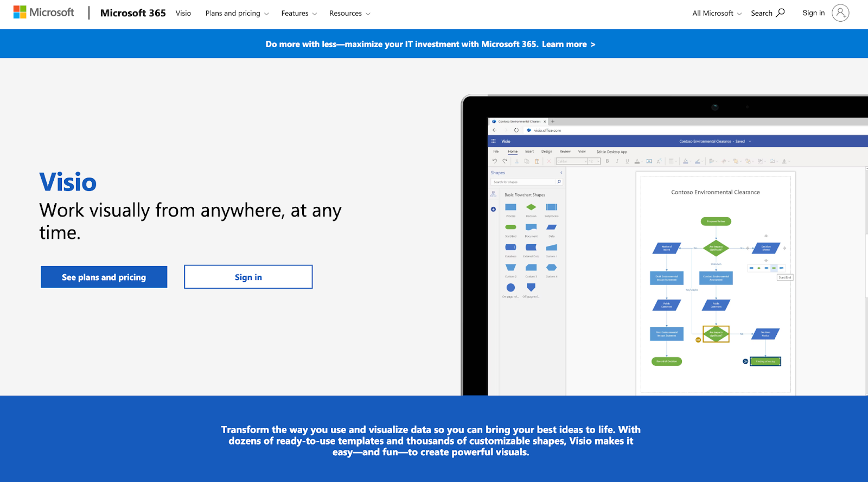Open a new browser tab with the plus icon
Viewport: 868px width, 482px height.
click(553, 122)
